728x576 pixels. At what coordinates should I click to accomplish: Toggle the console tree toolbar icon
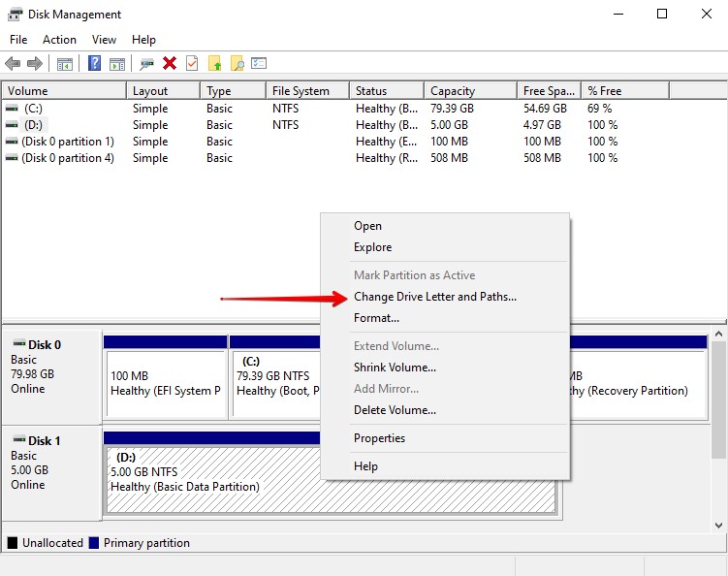pyautogui.click(x=65, y=64)
